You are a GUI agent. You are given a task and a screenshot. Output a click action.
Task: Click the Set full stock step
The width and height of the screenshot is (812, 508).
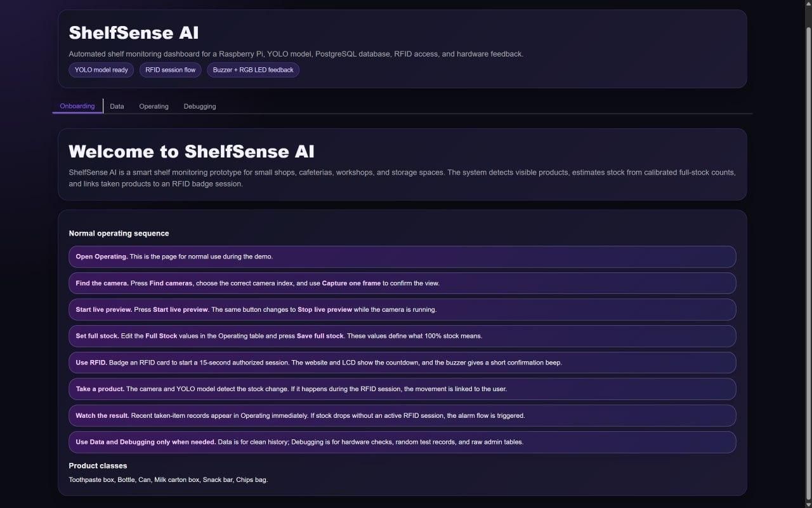[x=402, y=336]
